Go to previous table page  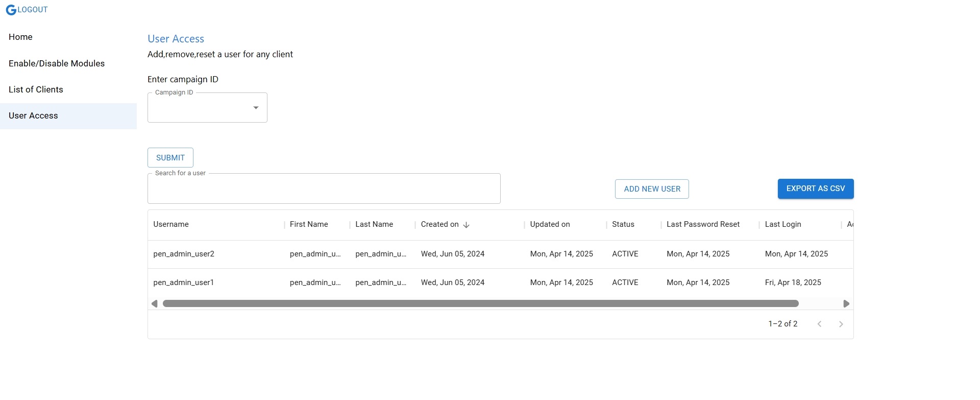pos(819,324)
